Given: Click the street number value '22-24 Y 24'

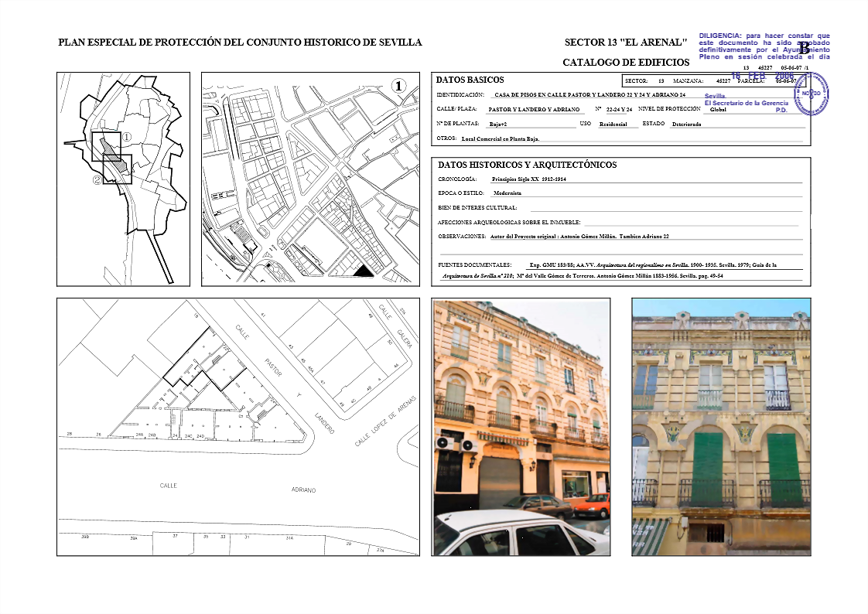Looking at the screenshot, I should pos(619,110).
